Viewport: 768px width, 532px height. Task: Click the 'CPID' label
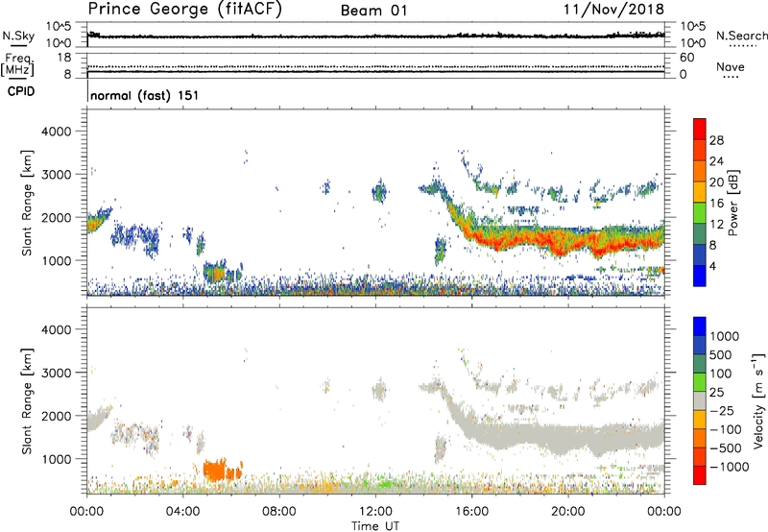click(21, 91)
